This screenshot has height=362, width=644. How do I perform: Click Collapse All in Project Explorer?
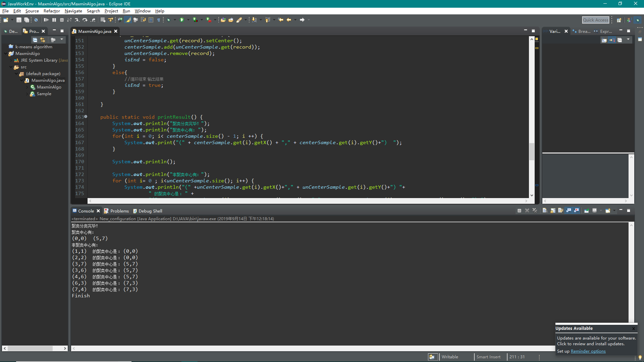[35, 40]
